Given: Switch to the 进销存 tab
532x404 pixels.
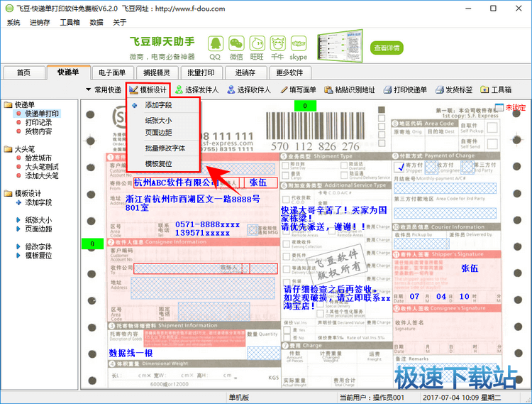Looking at the screenshot, I should pyautogui.click(x=245, y=72).
